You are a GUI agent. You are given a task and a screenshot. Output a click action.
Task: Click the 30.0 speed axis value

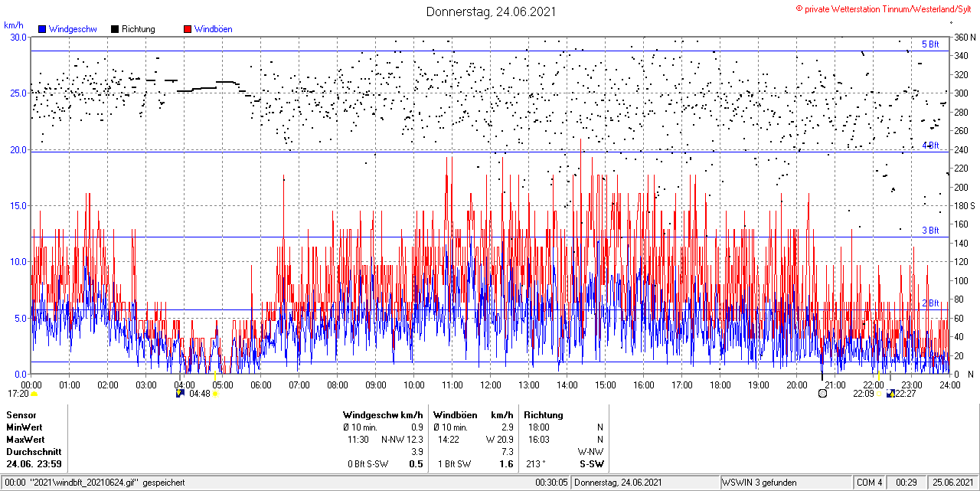tap(18, 37)
